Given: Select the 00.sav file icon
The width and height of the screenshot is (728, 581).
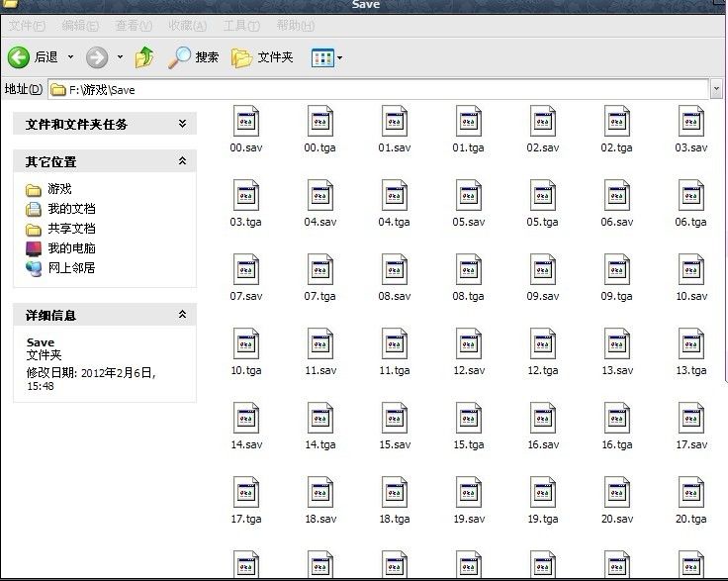Looking at the screenshot, I should click(x=245, y=123).
